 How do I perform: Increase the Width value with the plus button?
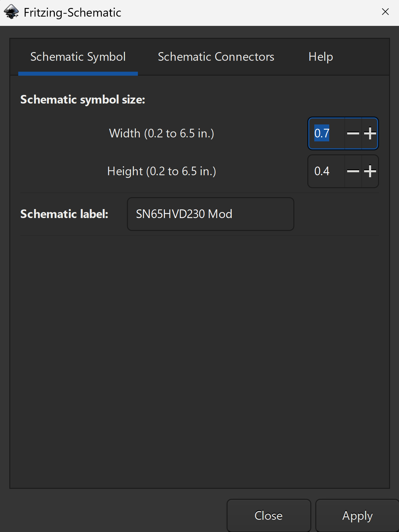370,133
